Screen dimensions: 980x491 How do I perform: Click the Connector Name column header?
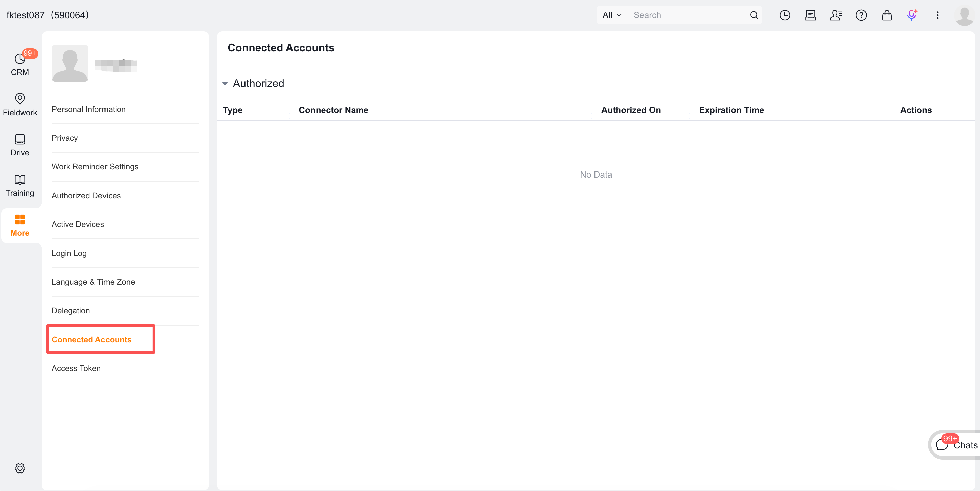click(333, 110)
